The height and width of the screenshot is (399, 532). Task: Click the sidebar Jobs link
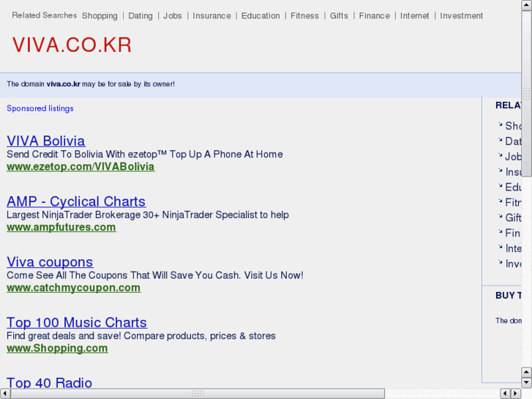click(513, 157)
